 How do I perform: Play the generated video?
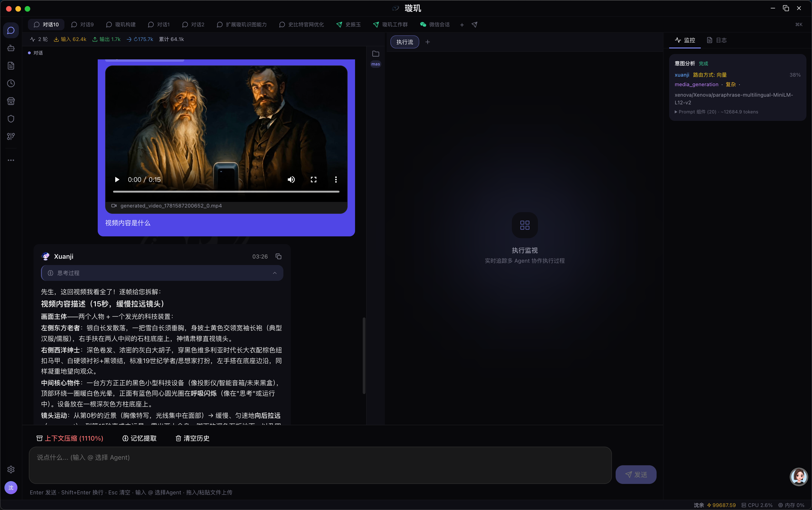click(x=117, y=180)
